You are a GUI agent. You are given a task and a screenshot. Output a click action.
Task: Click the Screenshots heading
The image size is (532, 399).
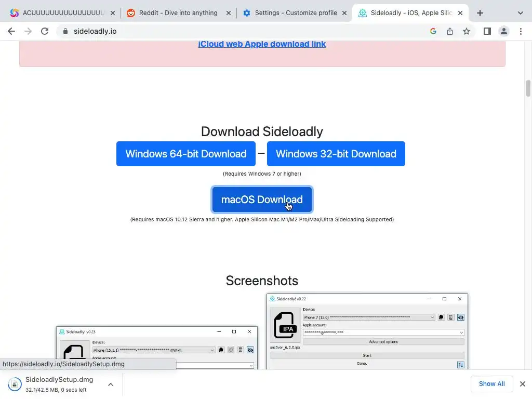[x=262, y=281]
